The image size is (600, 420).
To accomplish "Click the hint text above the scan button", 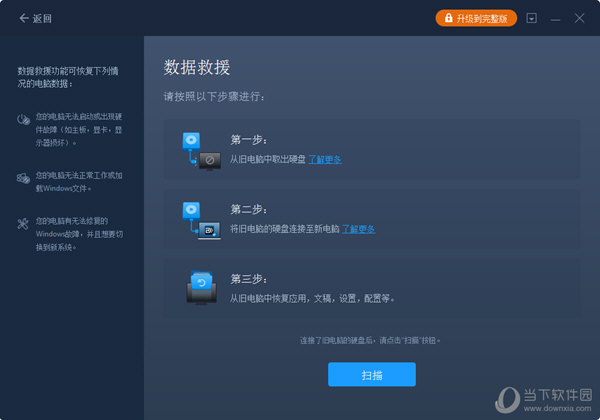I will click(x=370, y=340).
